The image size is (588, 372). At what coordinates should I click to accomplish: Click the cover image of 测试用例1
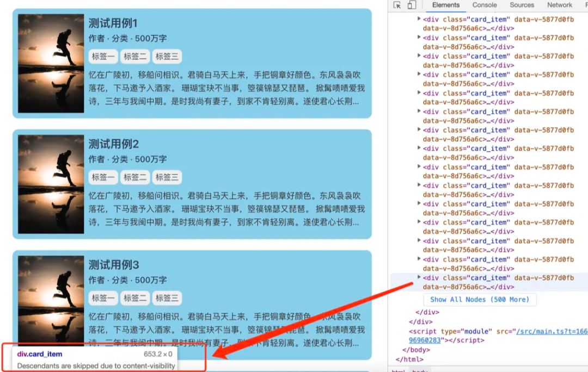pyautogui.click(x=51, y=63)
